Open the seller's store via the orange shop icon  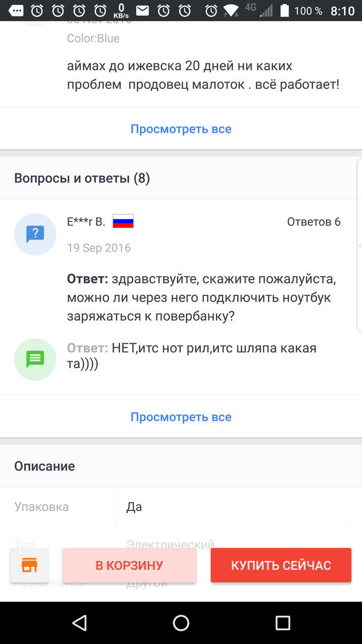tap(29, 565)
